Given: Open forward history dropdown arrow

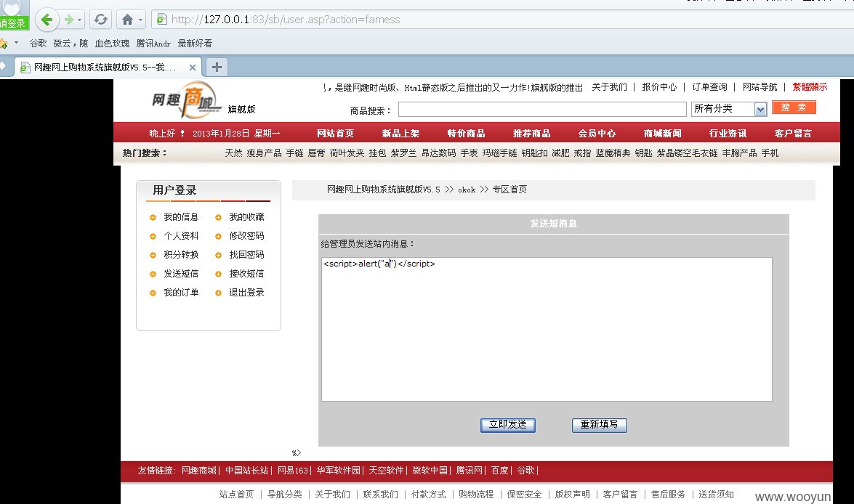Looking at the screenshot, I should click(79, 20).
